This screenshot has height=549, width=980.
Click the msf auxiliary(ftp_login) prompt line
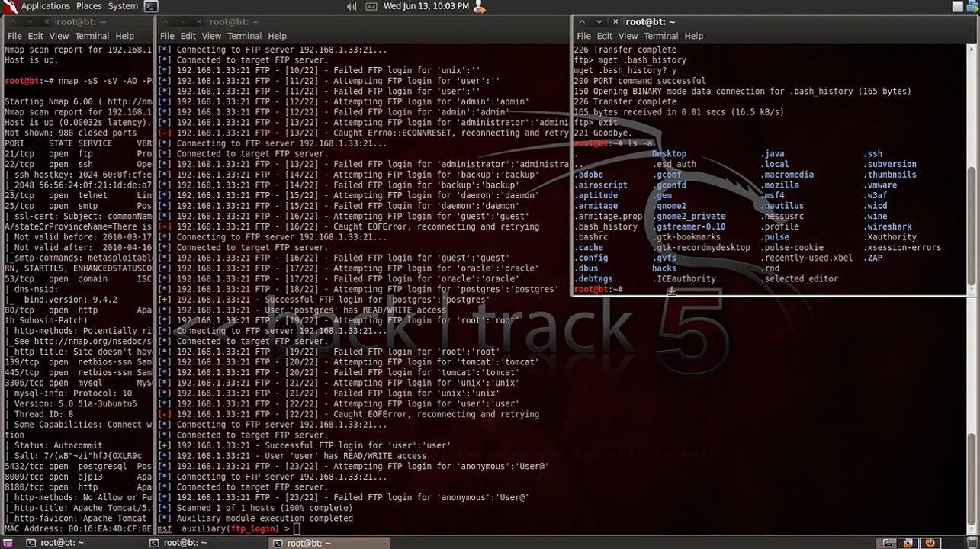228,528
